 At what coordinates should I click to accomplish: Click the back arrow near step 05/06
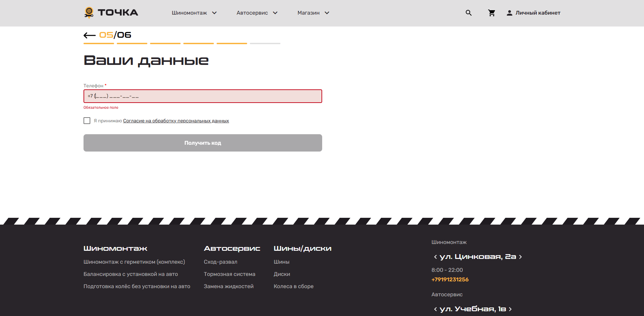click(x=90, y=35)
